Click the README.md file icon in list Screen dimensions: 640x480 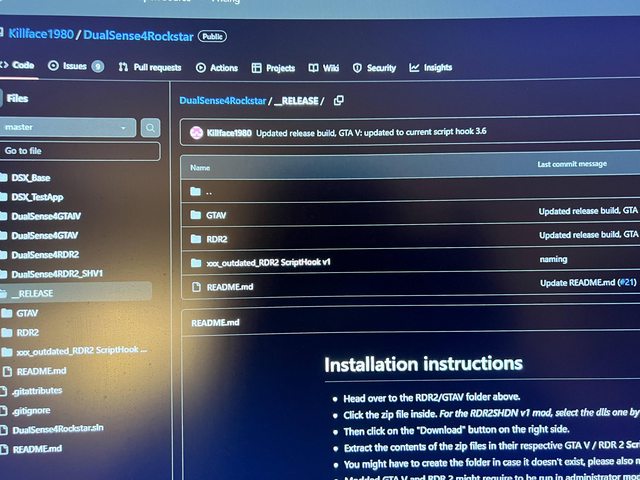click(x=195, y=288)
